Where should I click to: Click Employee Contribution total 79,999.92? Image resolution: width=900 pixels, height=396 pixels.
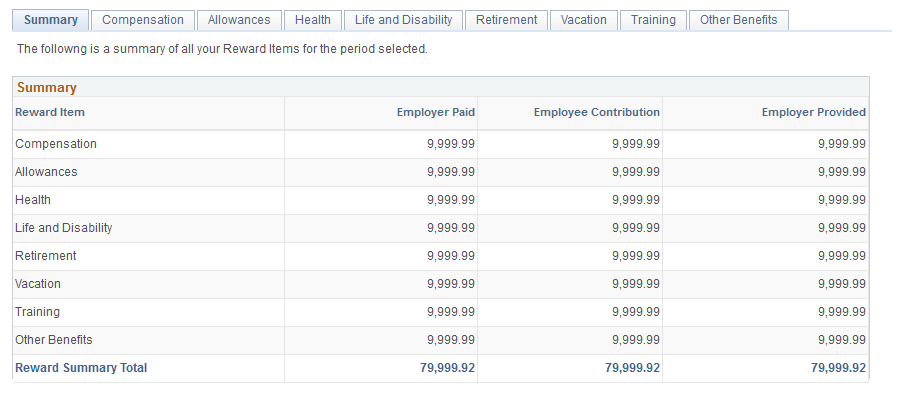[x=633, y=368]
